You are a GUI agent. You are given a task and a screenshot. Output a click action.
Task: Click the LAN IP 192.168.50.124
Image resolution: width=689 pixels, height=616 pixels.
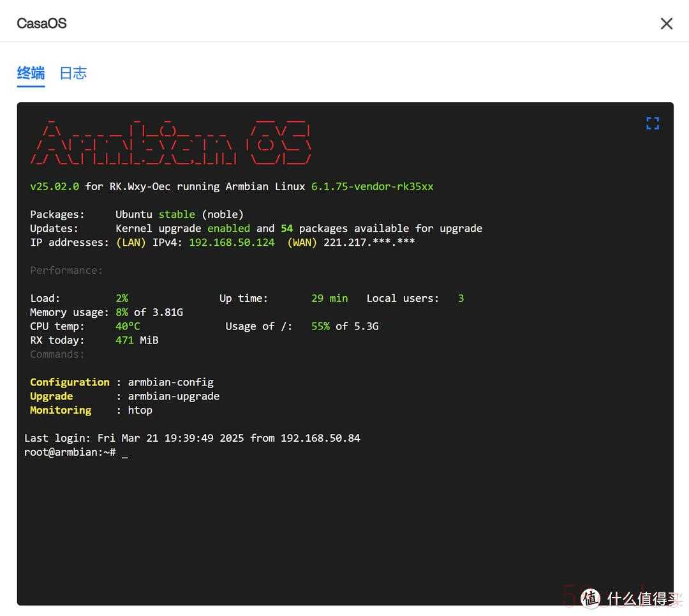click(x=232, y=243)
